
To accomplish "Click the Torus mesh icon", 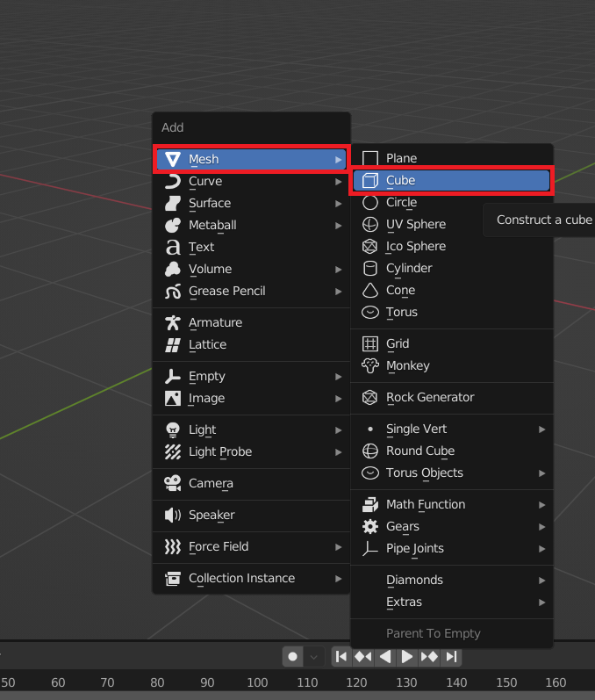I will click(370, 312).
